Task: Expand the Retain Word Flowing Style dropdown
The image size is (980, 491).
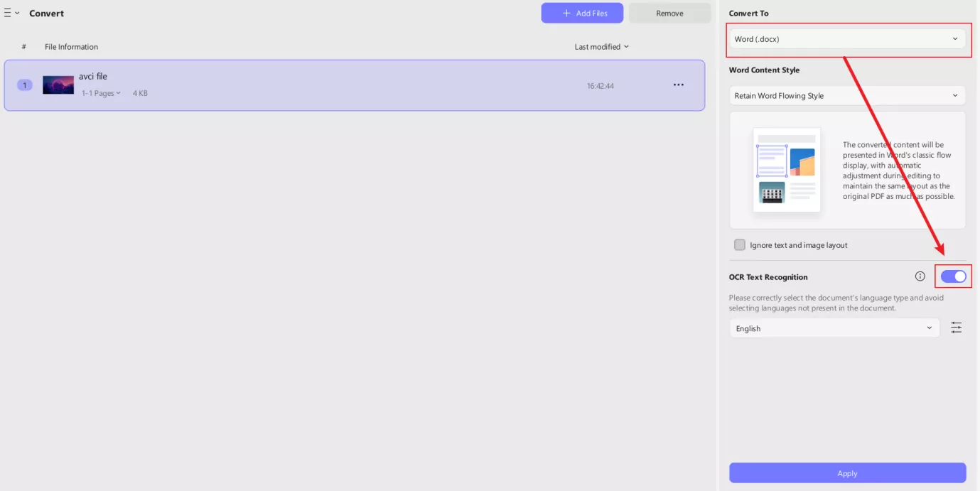Action: [x=846, y=96]
